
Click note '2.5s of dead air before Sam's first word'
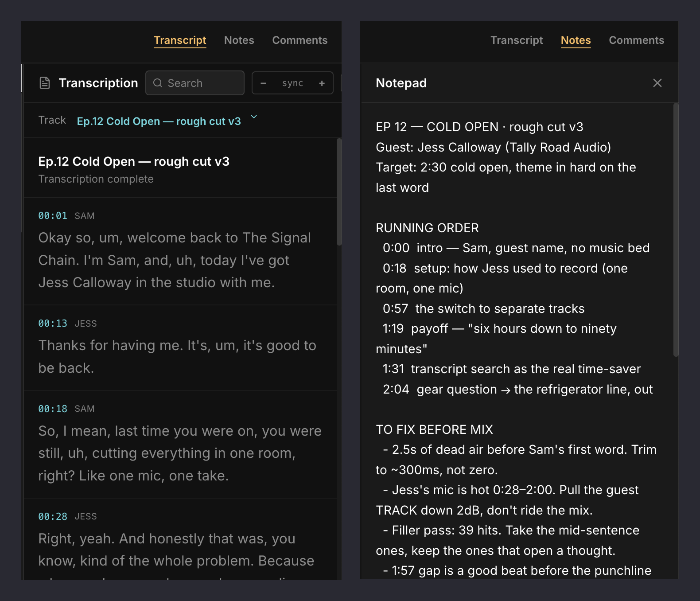[516, 460]
